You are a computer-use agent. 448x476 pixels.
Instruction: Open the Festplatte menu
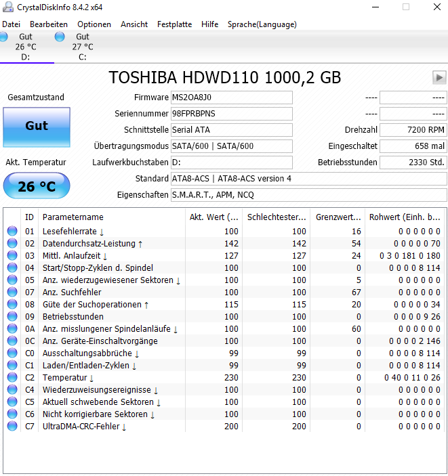[174, 24]
